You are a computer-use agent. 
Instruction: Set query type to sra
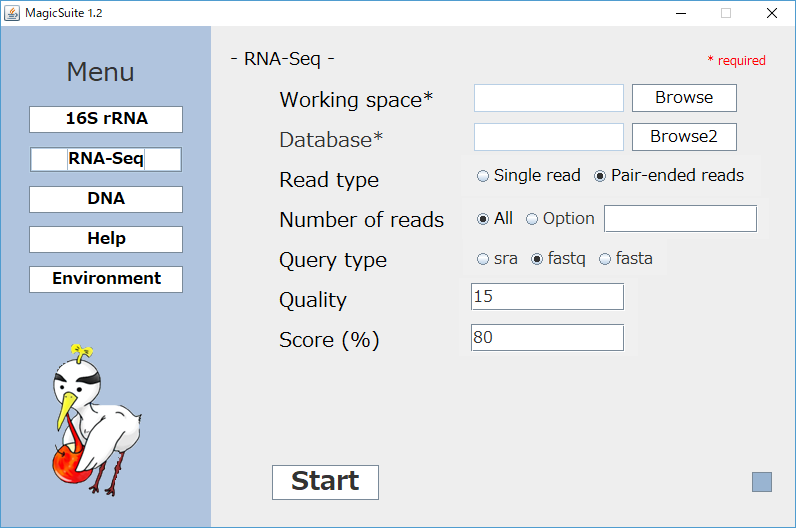pyautogui.click(x=497, y=259)
